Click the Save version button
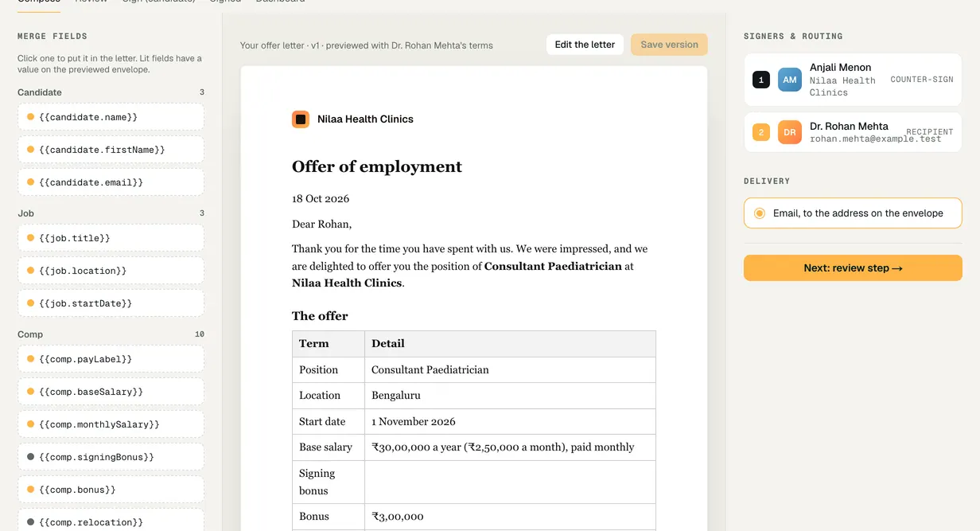The image size is (980, 531). coord(669,45)
